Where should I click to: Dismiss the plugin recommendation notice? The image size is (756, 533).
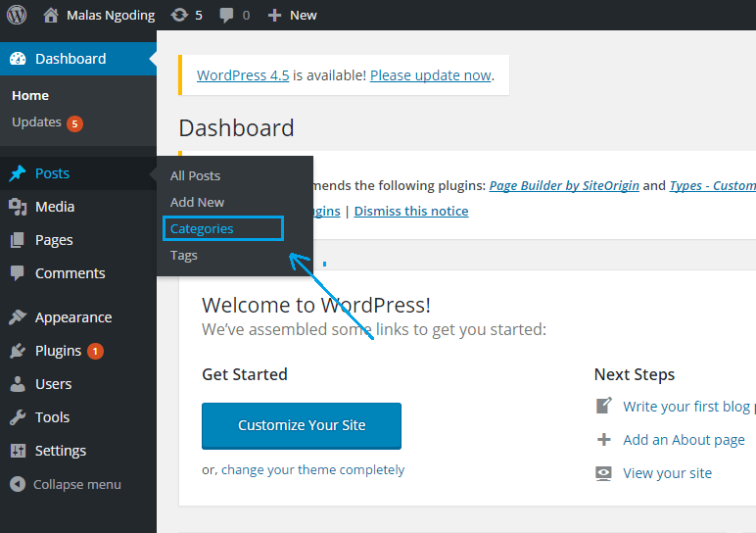[x=411, y=211]
